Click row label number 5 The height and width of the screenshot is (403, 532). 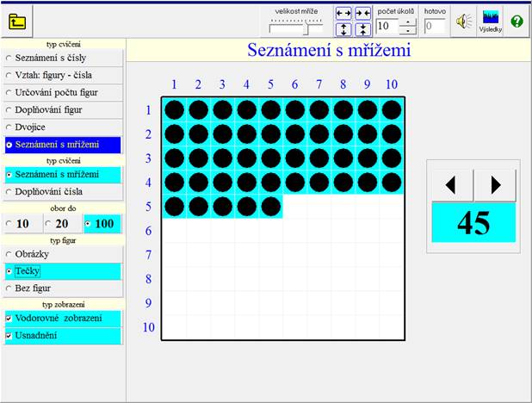pyautogui.click(x=149, y=207)
